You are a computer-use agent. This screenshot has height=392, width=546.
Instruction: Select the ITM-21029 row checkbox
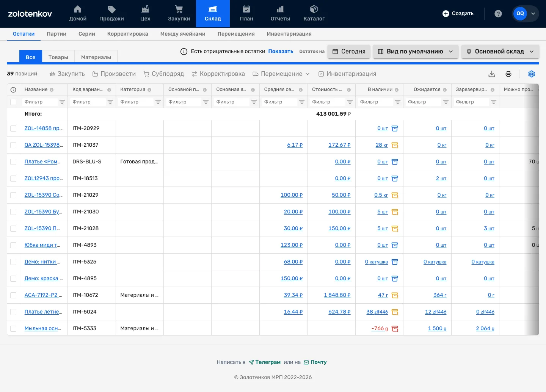(13, 195)
